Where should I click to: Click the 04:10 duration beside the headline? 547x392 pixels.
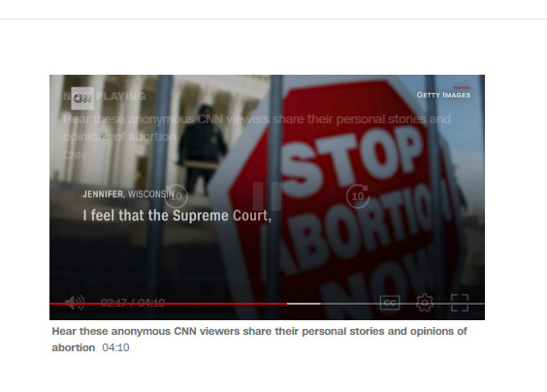(x=115, y=347)
